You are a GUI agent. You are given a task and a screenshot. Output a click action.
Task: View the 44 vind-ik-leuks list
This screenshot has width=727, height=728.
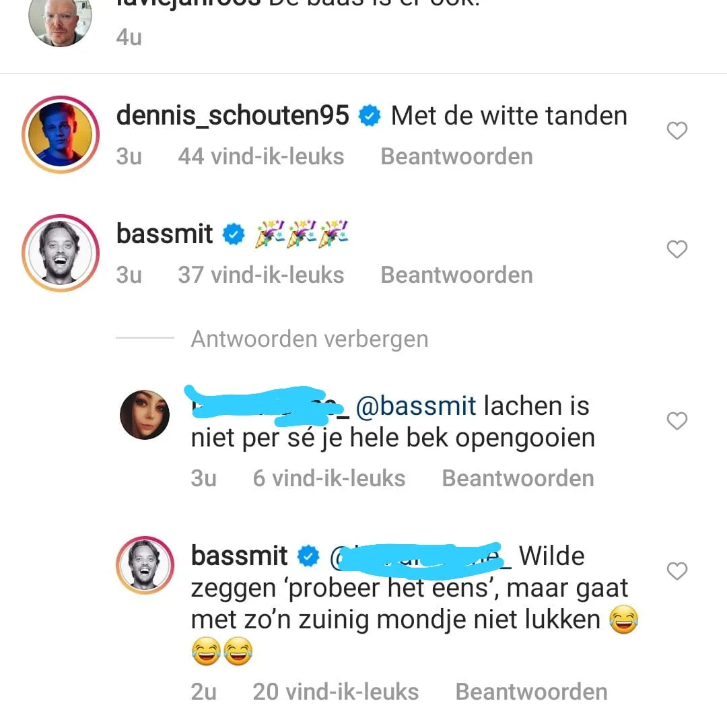[261, 156]
